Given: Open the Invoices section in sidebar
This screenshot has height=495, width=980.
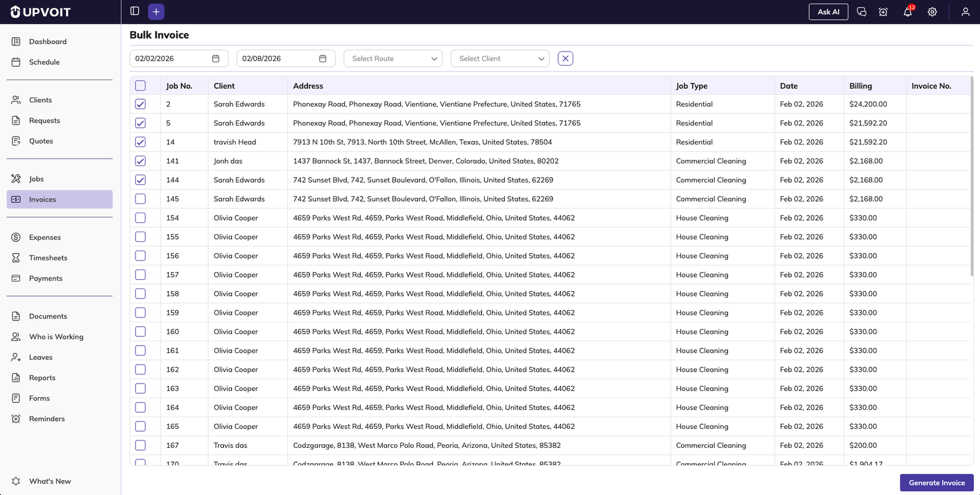Looking at the screenshot, I should point(59,199).
